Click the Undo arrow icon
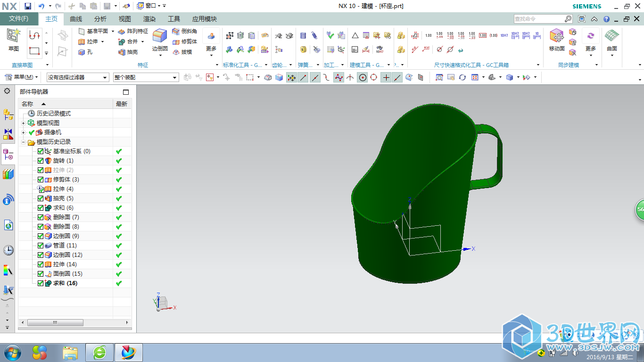This screenshot has height=362, width=644. (41, 6)
